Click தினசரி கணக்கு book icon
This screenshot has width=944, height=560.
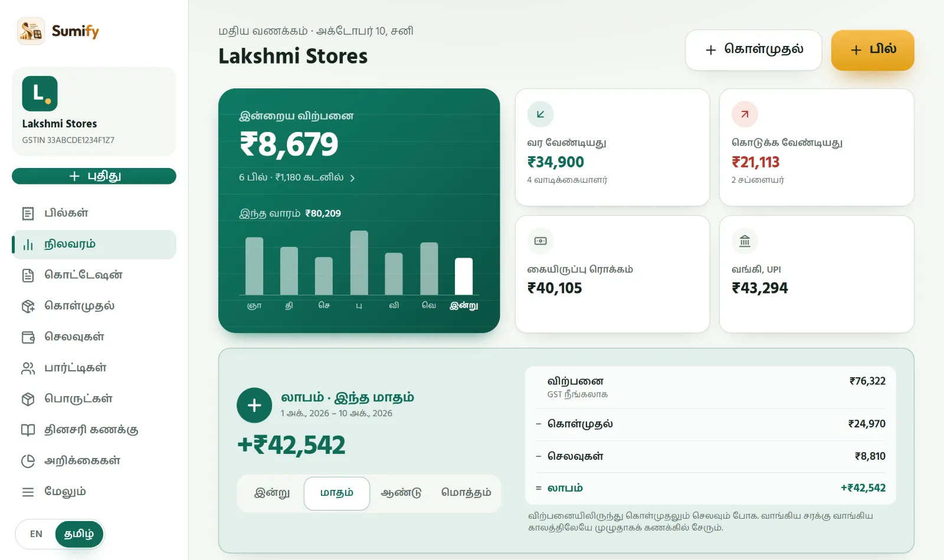coord(28,430)
